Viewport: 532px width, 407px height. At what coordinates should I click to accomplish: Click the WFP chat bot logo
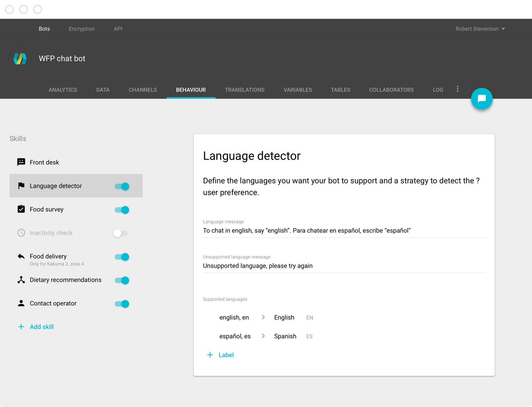pos(20,59)
